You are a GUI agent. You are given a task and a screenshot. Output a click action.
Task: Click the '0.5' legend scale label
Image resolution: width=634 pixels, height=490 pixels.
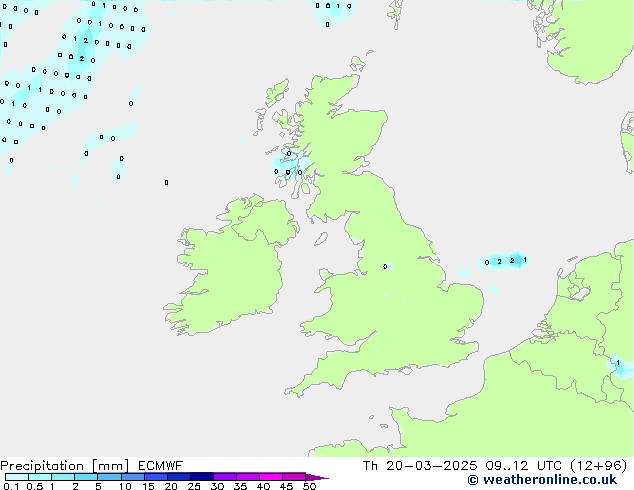[x=34, y=486]
